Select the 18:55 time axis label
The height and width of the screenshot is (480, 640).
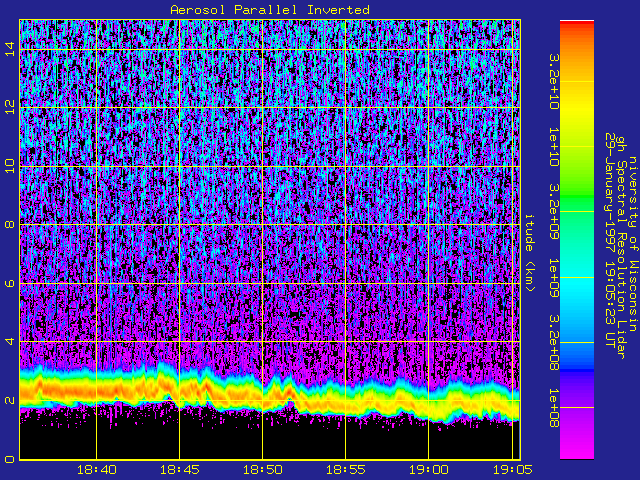click(346, 470)
